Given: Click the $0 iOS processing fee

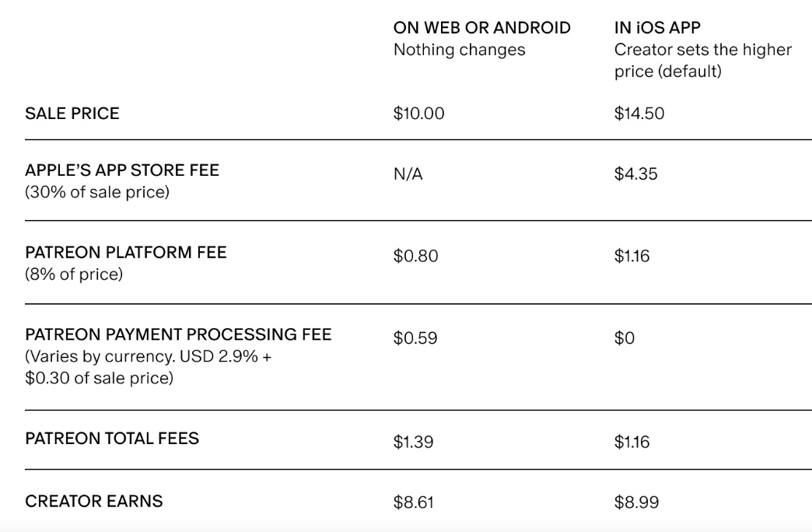Looking at the screenshot, I should tap(624, 338).
